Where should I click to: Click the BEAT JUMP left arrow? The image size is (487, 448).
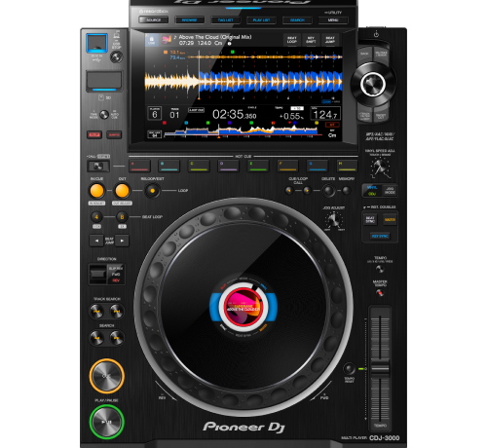pyautogui.click(x=96, y=241)
